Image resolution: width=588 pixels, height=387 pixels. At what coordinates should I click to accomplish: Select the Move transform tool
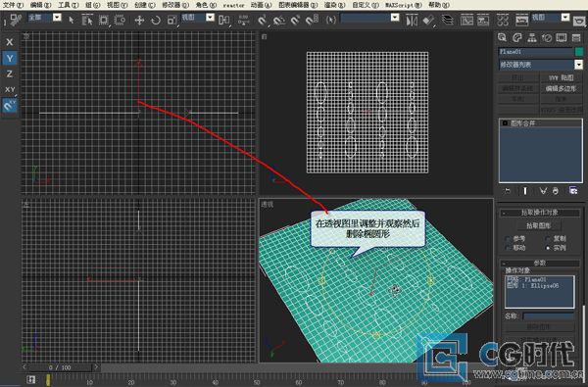click(x=139, y=20)
